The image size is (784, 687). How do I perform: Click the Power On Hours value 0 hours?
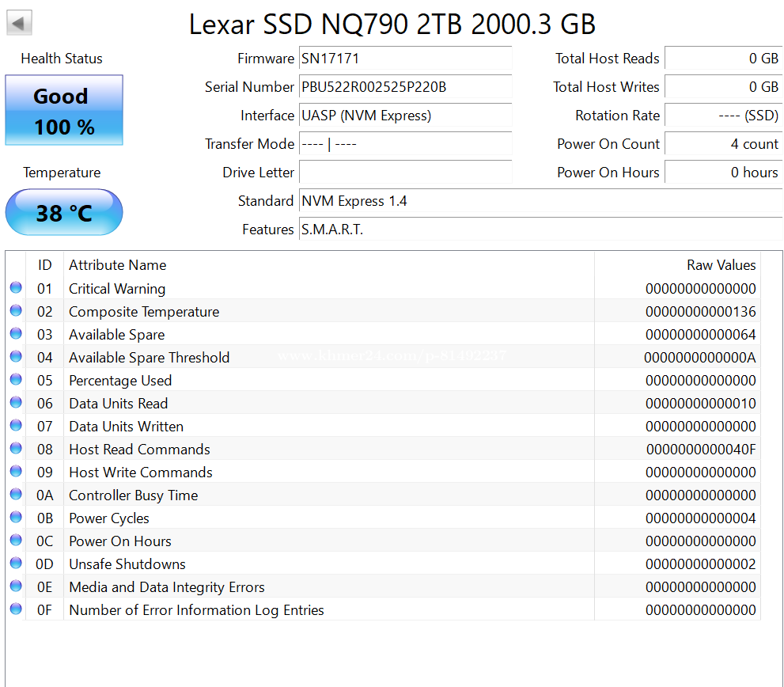[x=724, y=173]
